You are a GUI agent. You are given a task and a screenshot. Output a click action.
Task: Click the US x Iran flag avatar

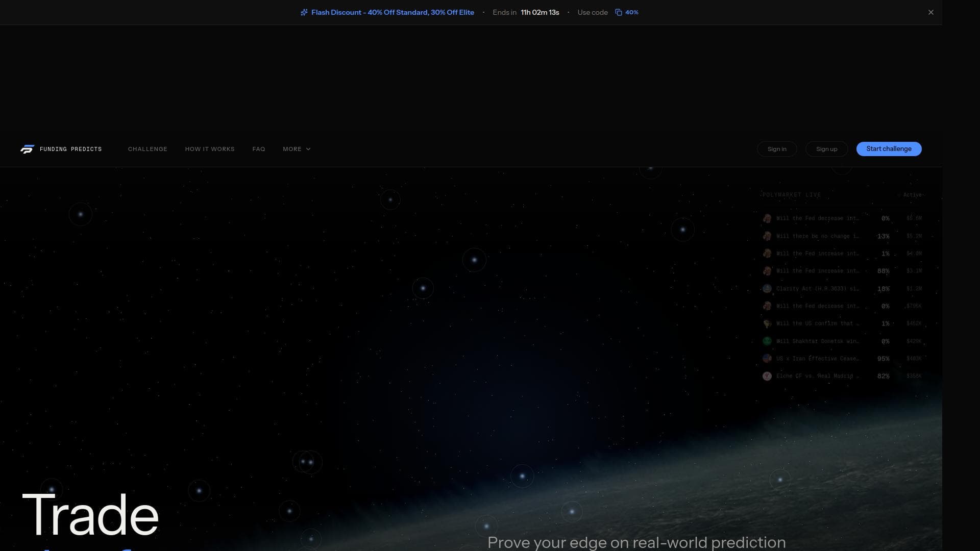pyautogui.click(x=767, y=359)
